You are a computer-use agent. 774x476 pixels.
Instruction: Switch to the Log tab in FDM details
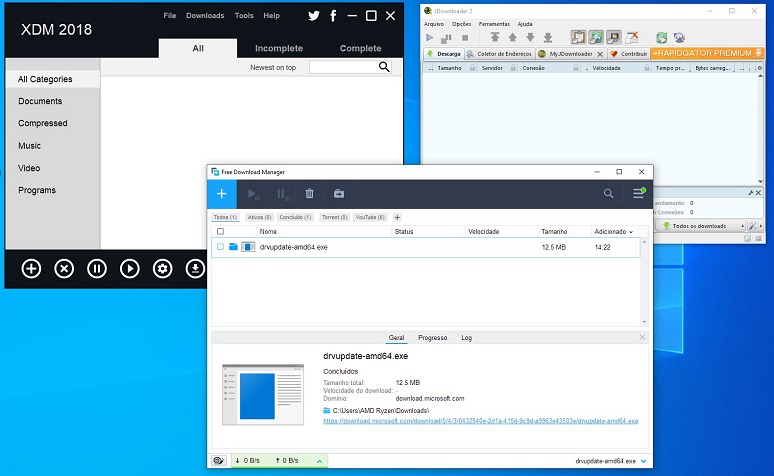466,338
